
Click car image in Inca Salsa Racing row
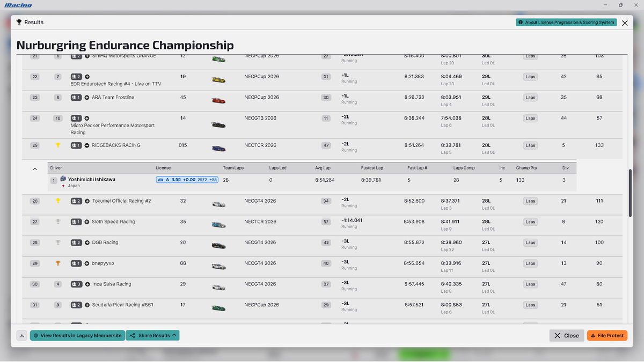click(218, 287)
